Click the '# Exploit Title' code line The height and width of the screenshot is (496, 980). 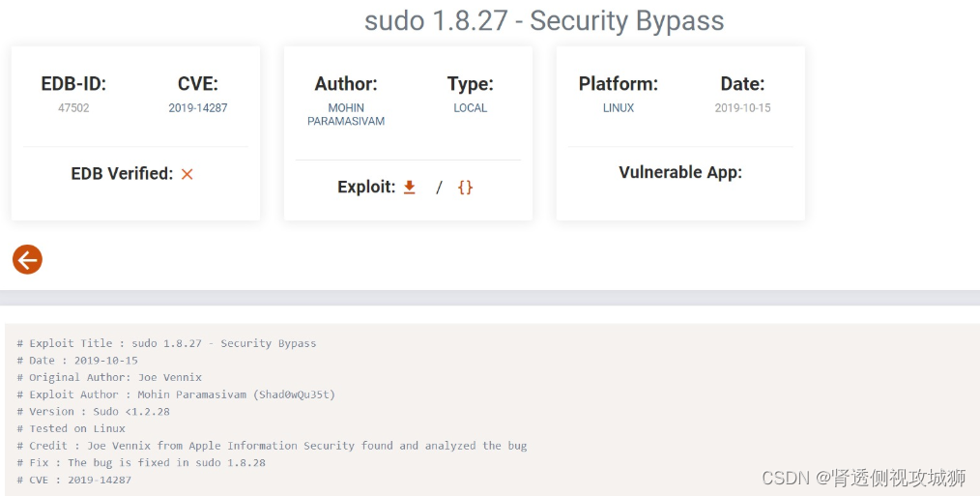(166, 343)
